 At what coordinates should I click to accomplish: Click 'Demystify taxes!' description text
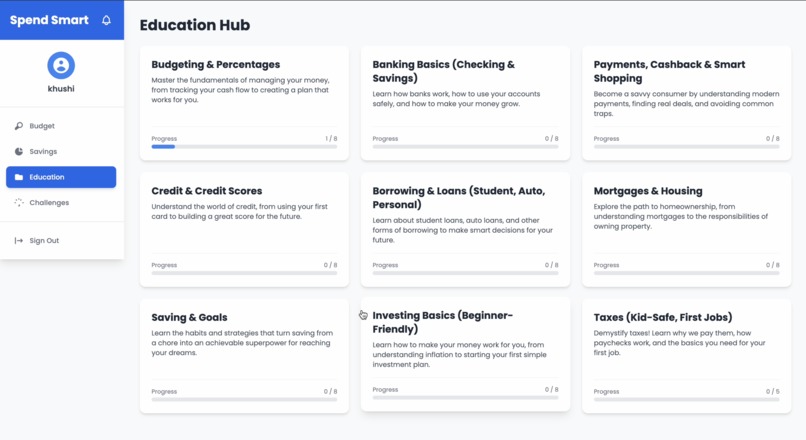coord(680,343)
